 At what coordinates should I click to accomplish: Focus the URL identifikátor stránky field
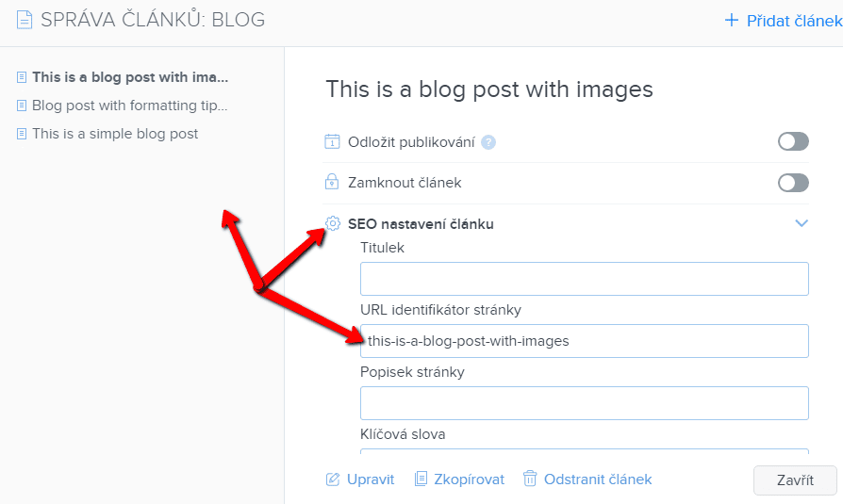tap(585, 341)
